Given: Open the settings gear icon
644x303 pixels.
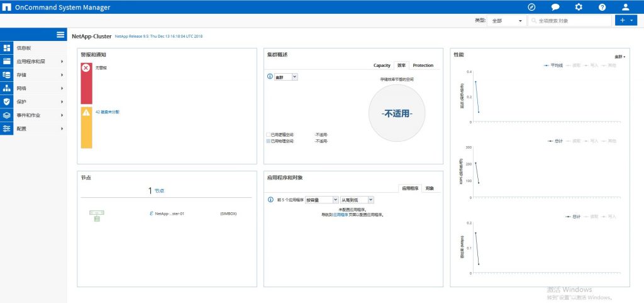Looking at the screenshot, I should (579, 7).
